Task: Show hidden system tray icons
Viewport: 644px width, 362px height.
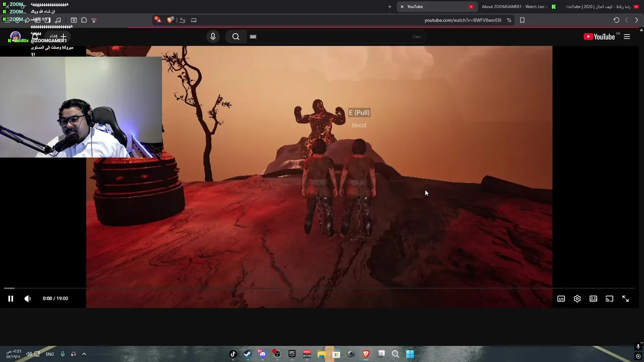Action: tap(84, 354)
